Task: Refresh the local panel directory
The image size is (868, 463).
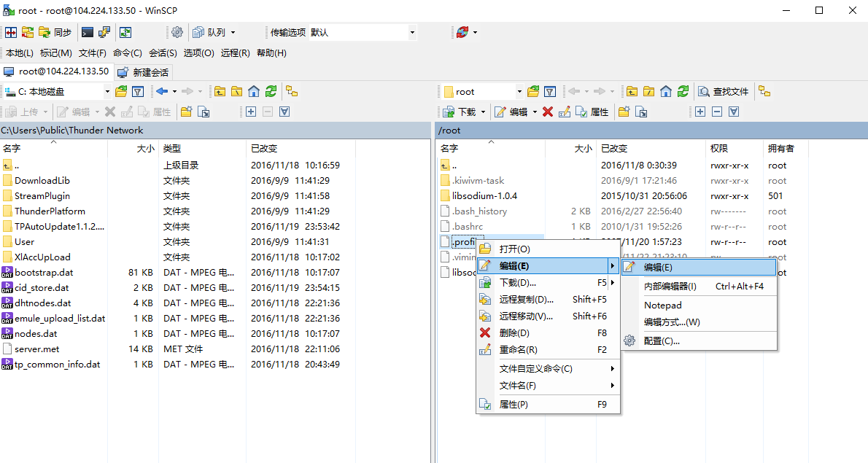Action: click(271, 91)
